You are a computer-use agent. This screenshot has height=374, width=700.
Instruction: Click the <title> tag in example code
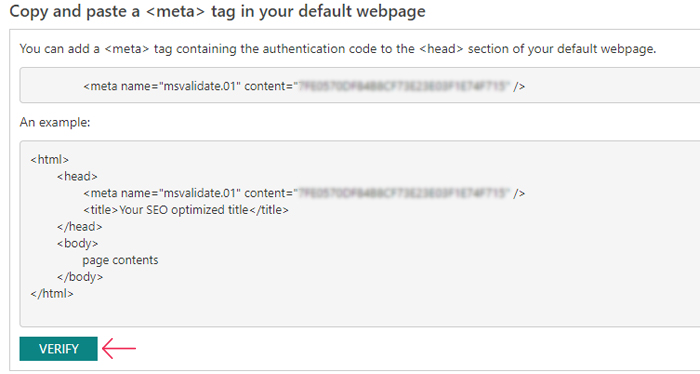coord(101,210)
